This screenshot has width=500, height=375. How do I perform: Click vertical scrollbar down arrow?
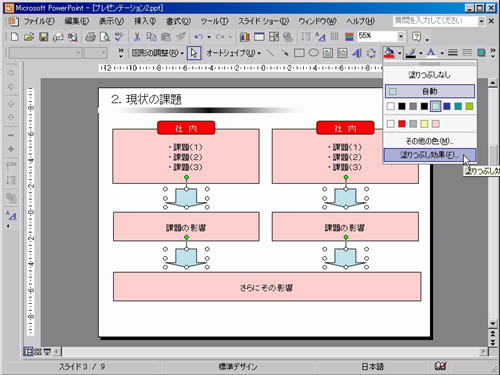coord(493,323)
